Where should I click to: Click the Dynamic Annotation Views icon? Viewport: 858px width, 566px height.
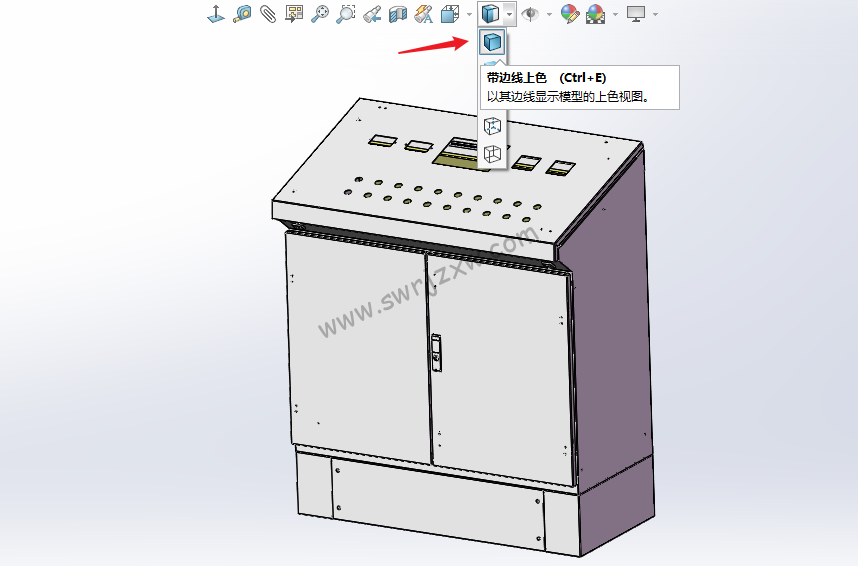(x=424, y=14)
